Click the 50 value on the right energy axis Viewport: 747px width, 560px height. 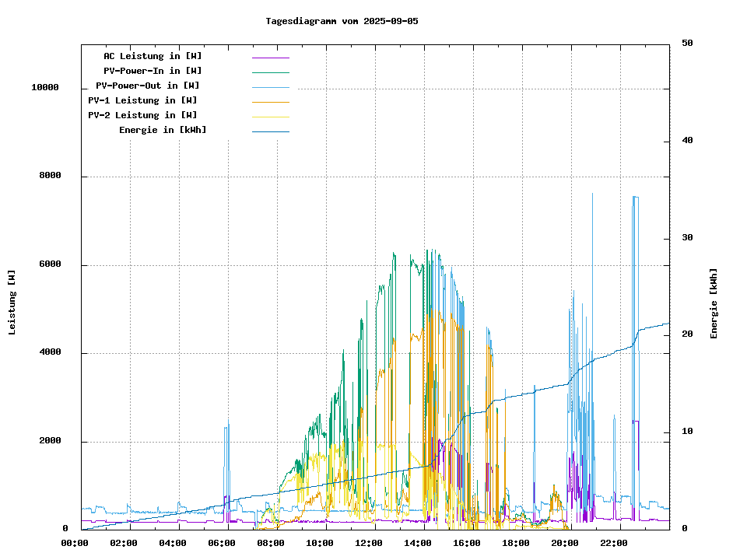coord(687,44)
